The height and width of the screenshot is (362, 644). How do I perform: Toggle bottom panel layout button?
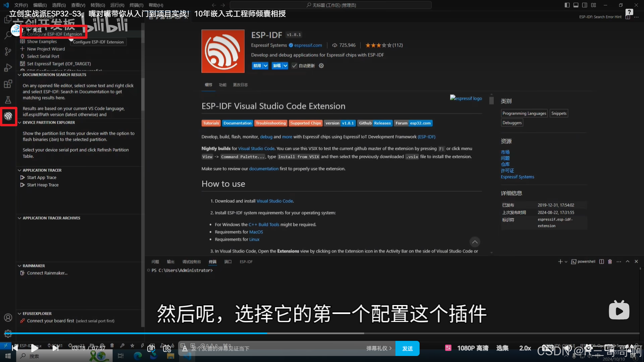pyautogui.click(x=576, y=5)
